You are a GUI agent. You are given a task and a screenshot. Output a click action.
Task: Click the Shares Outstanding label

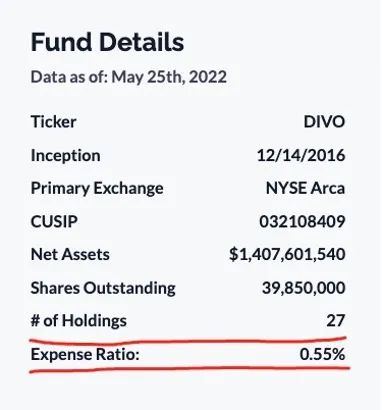(103, 288)
